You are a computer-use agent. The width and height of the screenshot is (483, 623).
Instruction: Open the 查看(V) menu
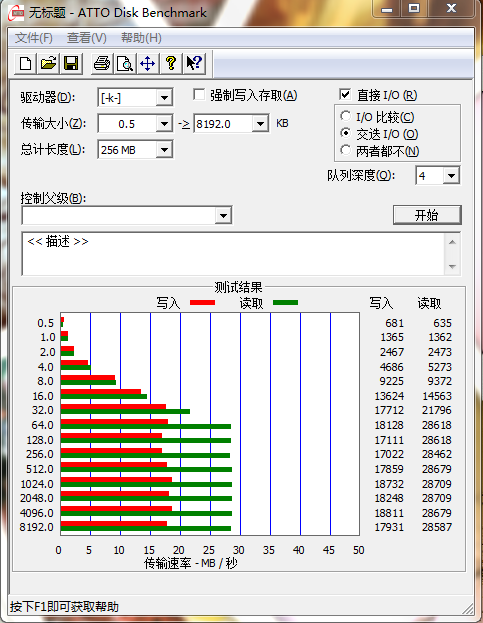click(x=87, y=38)
